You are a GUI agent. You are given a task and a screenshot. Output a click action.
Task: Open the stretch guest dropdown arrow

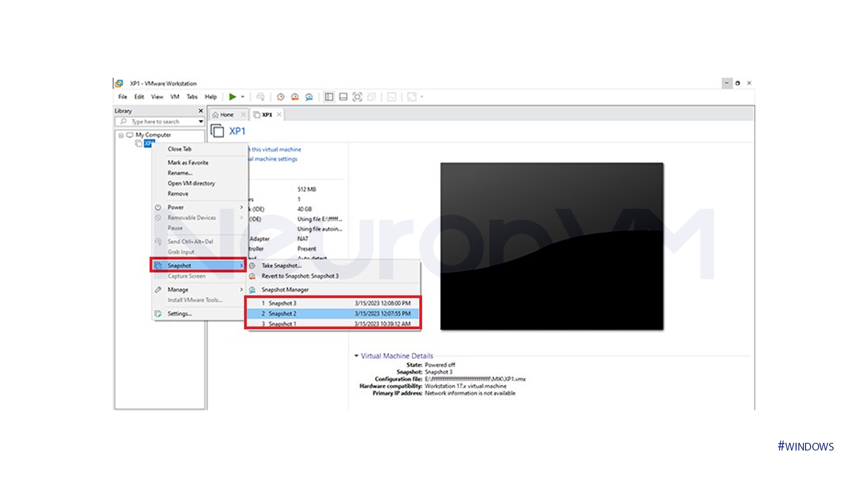(422, 97)
